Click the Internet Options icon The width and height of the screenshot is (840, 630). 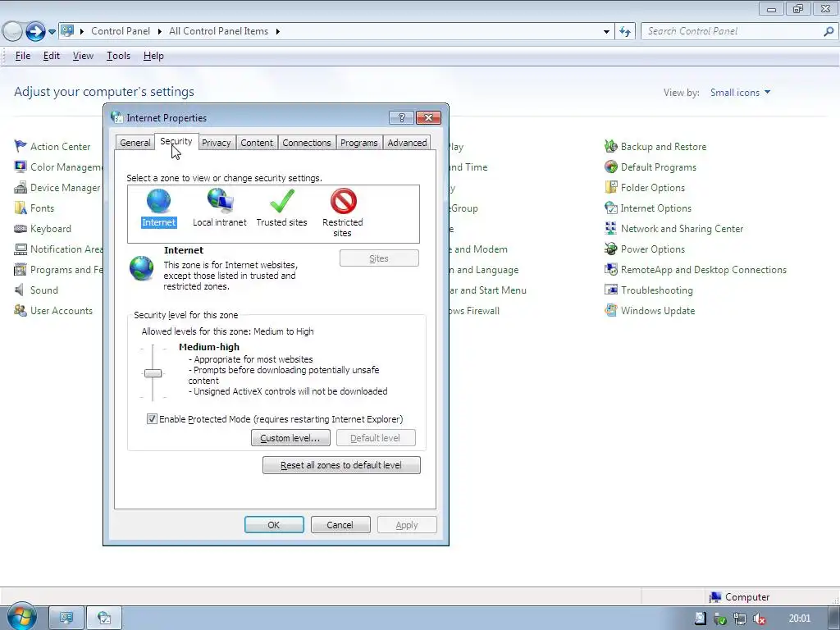pyautogui.click(x=610, y=208)
